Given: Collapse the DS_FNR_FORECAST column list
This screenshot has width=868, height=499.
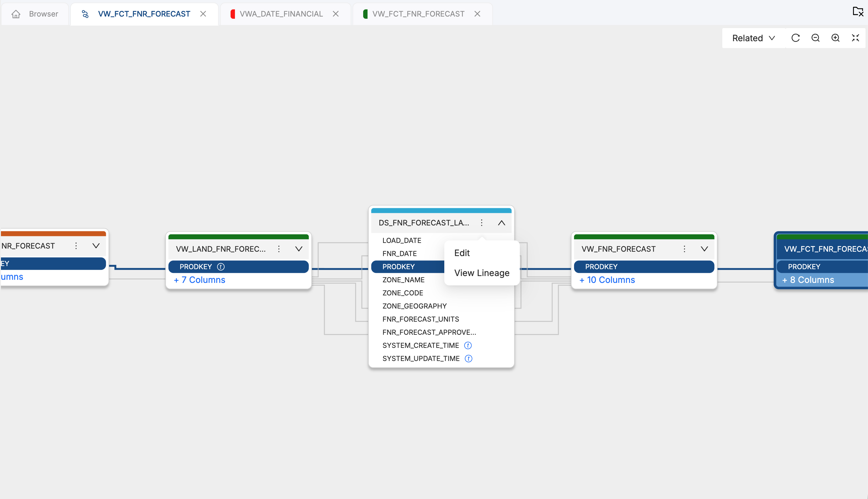Looking at the screenshot, I should click(x=502, y=222).
